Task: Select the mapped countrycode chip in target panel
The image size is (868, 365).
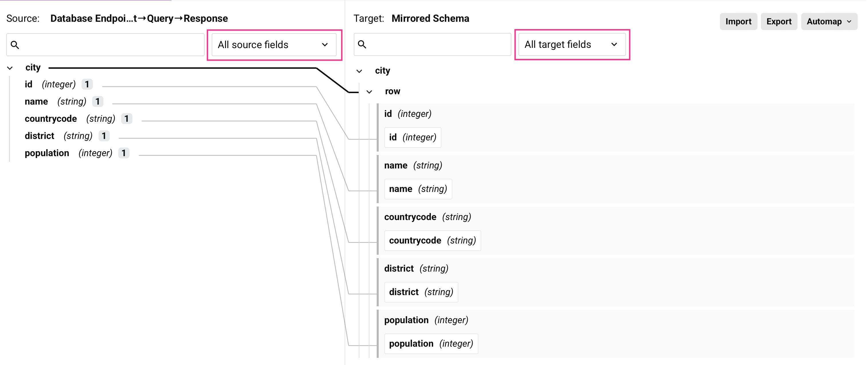Action: (432, 240)
